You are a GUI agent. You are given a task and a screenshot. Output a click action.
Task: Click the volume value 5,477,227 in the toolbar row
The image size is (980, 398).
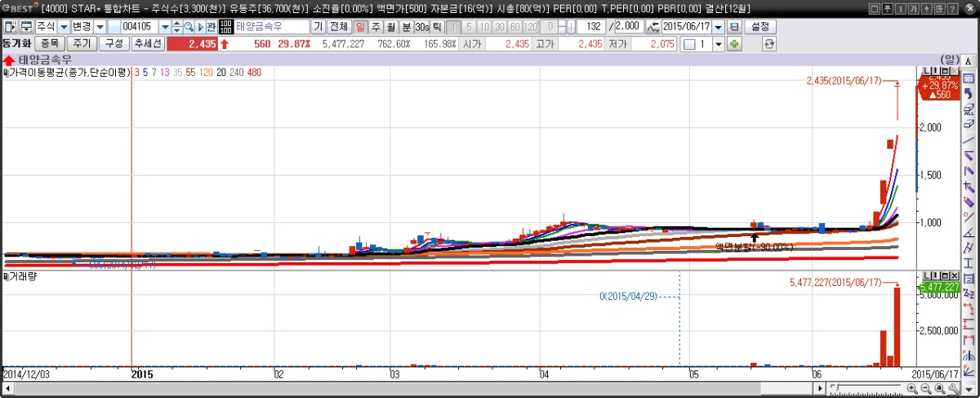coord(343,43)
